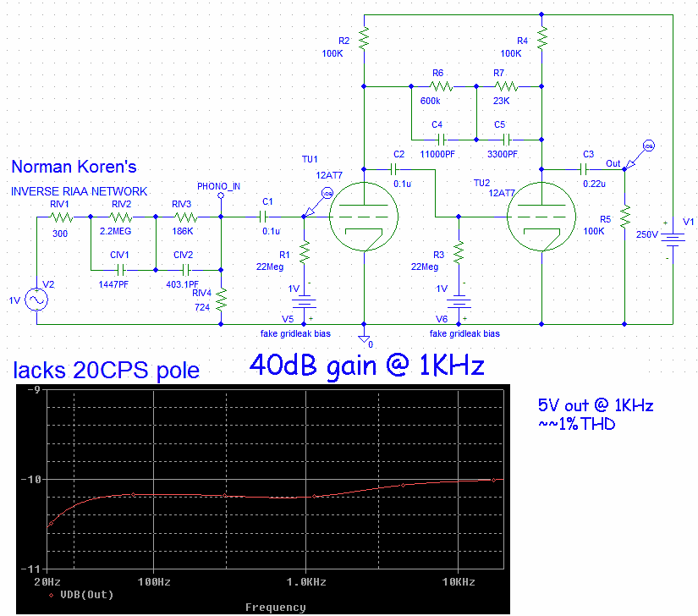Select the R4 100K resistor symbol
The width and height of the screenshot is (698, 616).
point(541,38)
